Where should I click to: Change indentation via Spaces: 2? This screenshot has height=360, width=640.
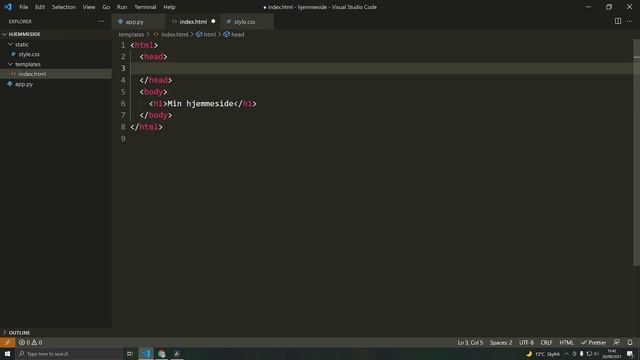[x=501, y=342]
